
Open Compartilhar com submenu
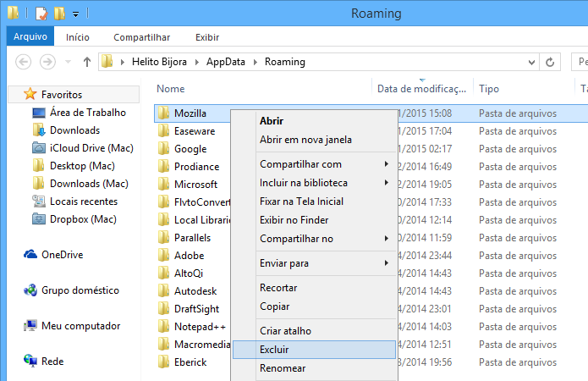[314, 164]
